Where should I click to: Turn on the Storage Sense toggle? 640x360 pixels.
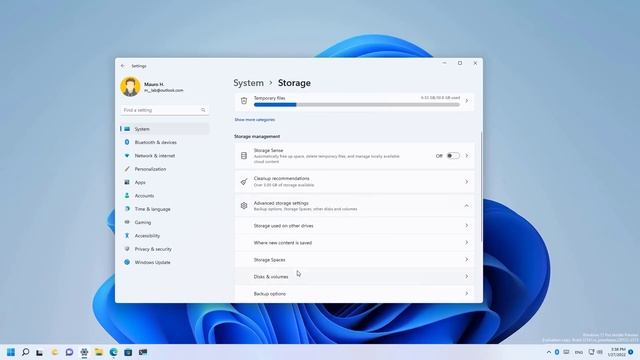[x=453, y=156]
